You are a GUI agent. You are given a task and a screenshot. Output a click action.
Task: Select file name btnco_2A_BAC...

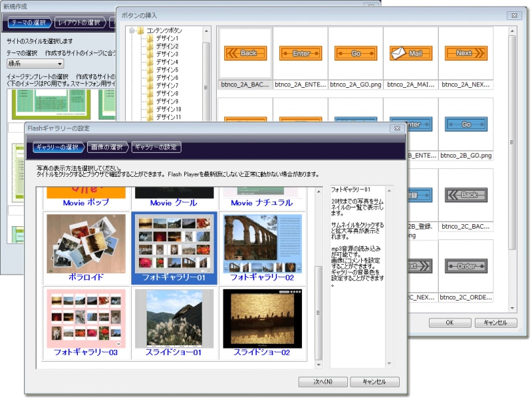point(245,84)
